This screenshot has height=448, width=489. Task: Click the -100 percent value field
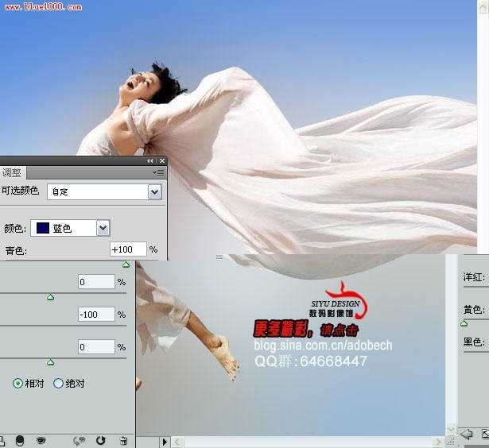[96, 315]
